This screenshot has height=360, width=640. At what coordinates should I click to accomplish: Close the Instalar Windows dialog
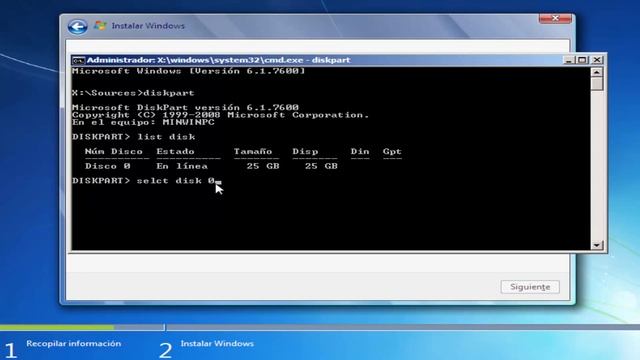[555, 18]
